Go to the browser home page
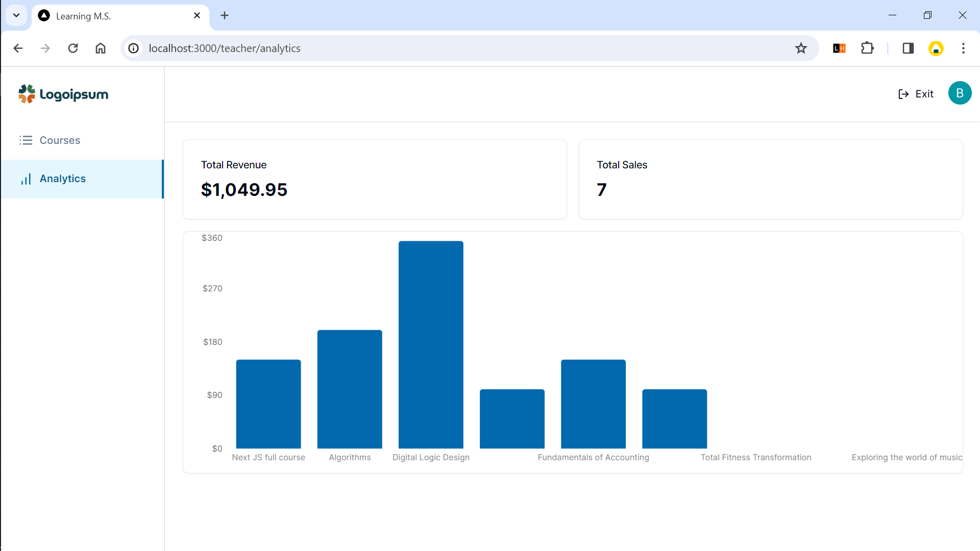This screenshot has width=980, height=551. tap(101, 48)
